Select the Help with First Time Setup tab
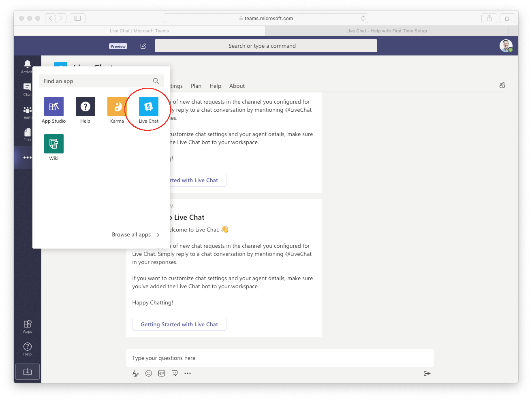The image size is (532, 400). pyautogui.click(x=387, y=31)
